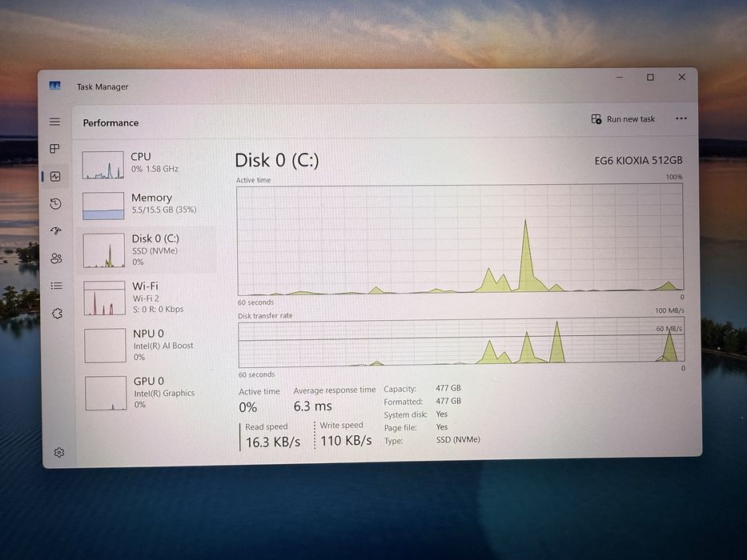This screenshot has height=560, width=747.
Task: Open the Users page icon
Action: coord(56,258)
